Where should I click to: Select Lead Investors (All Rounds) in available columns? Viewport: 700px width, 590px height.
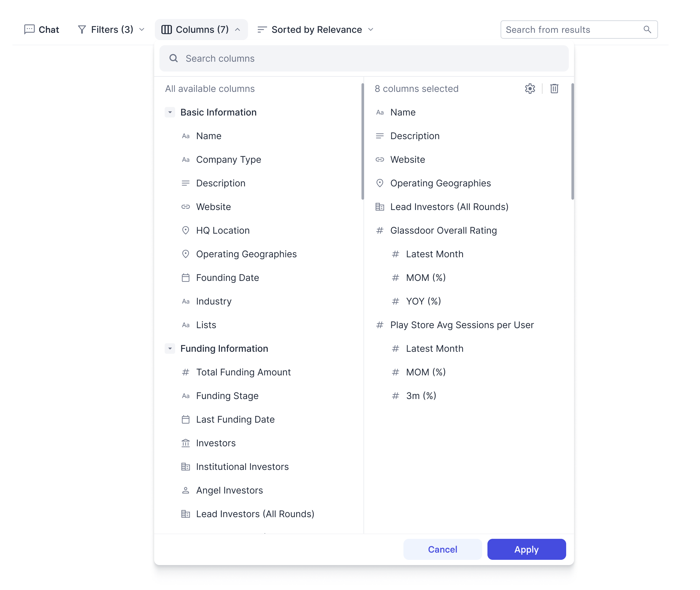255,514
